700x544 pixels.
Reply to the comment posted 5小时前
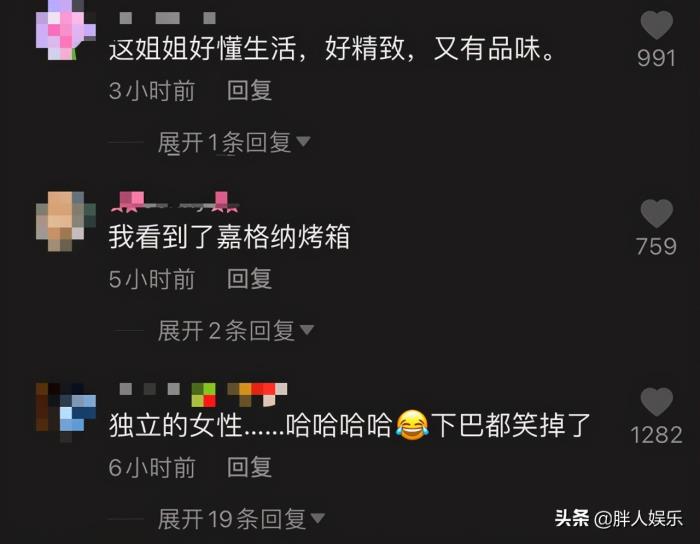(x=249, y=279)
